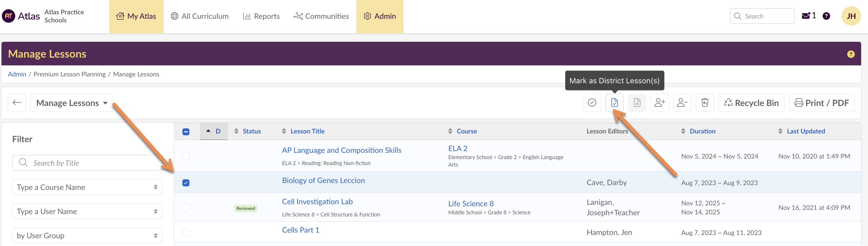Go to All Curriculum tab
This screenshot has height=246, width=868.
pos(200,16)
